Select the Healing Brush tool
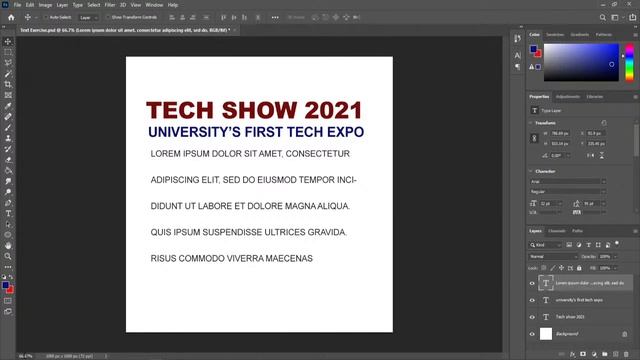The height and width of the screenshot is (360, 640). click(x=8, y=116)
